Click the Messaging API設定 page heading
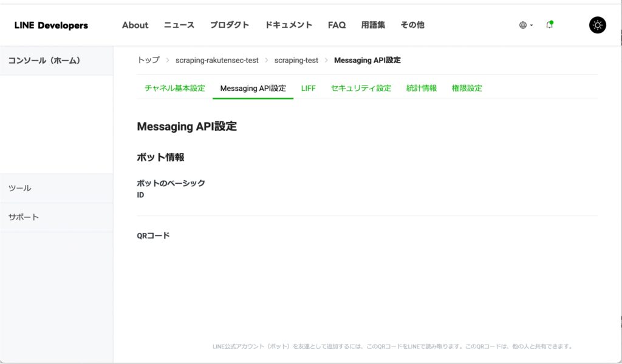Image resolution: width=622 pixels, height=364 pixels. coord(187,126)
